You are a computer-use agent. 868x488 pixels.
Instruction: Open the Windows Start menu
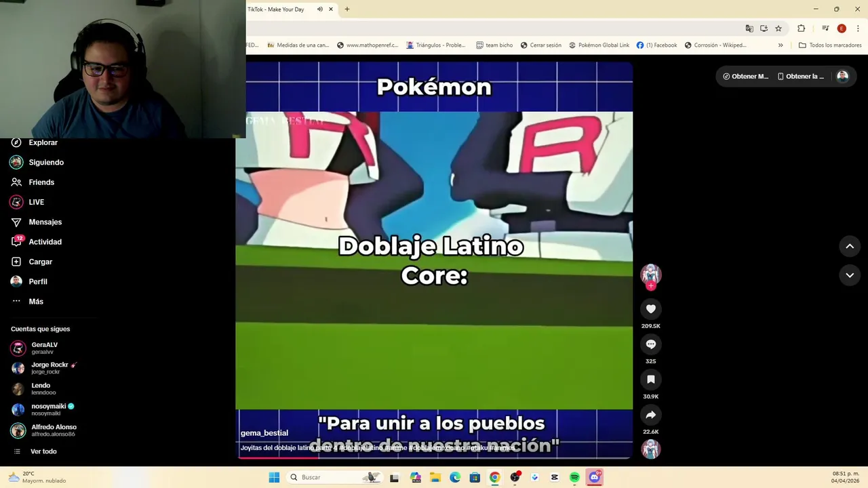coord(274,477)
